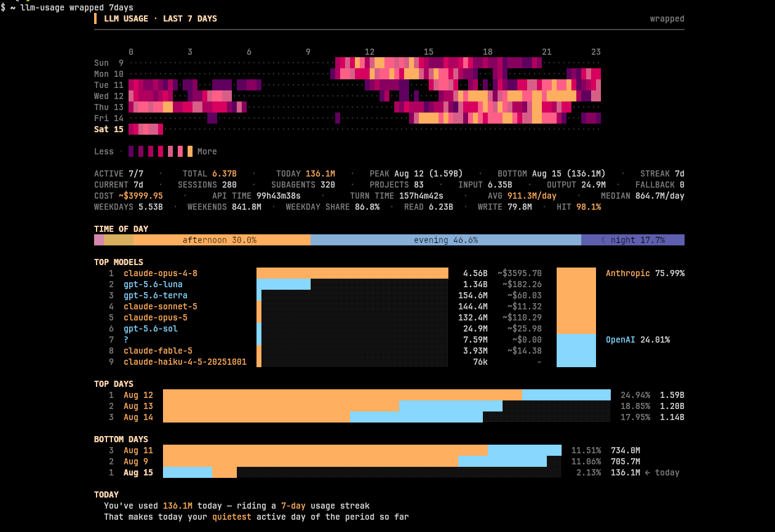
Task: Click the OpenAI 24.01% provider label
Action: (638, 339)
